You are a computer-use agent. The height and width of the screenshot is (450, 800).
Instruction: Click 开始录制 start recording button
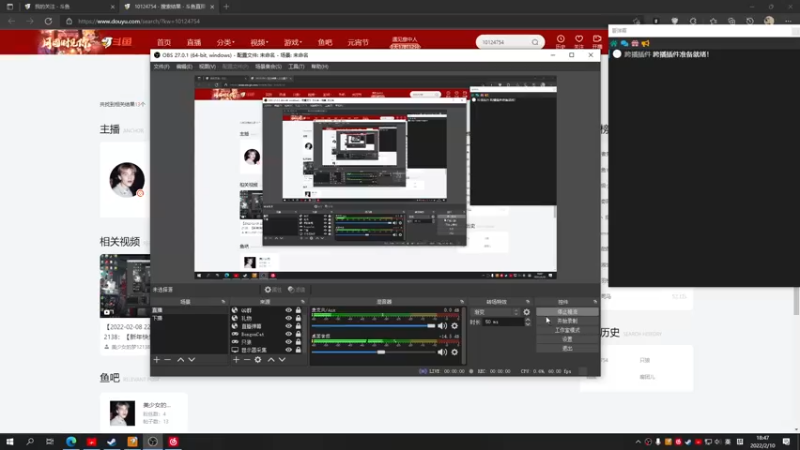pyautogui.click(x=567, y=321)
